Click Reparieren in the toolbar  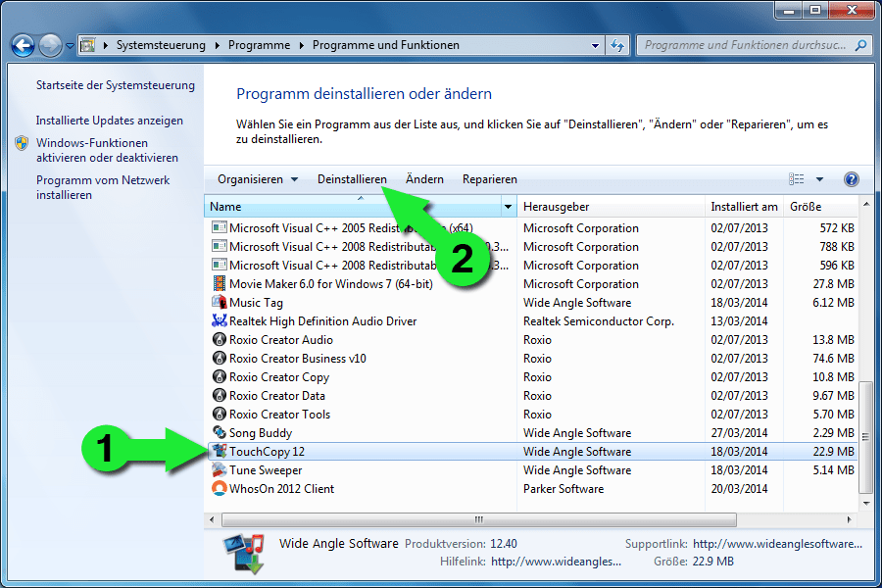pos(489,179)
